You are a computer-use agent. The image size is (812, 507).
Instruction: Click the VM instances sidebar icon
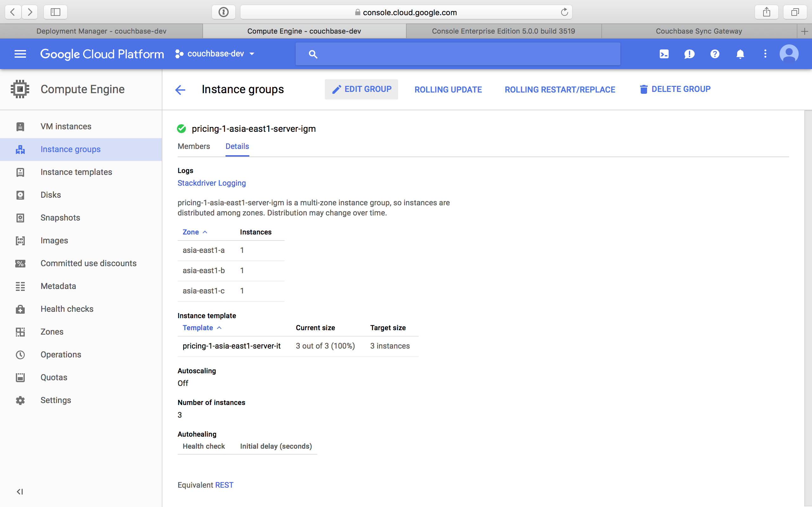pos(21,126)
